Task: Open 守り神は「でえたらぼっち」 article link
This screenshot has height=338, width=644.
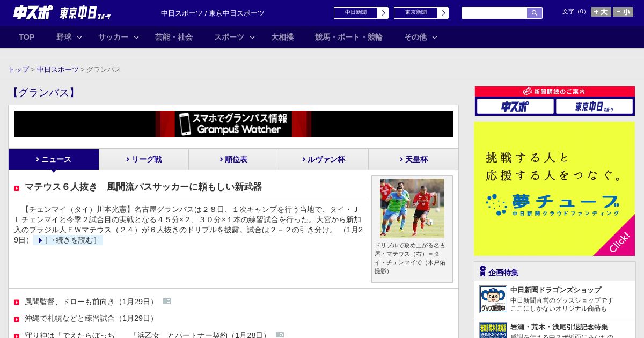Action: pos(147,335)
